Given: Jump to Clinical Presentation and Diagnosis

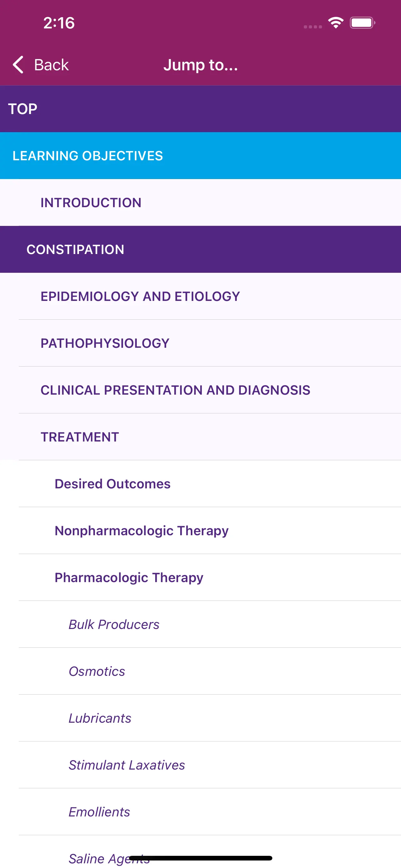Looking at the screenshot, I should 175,390.
